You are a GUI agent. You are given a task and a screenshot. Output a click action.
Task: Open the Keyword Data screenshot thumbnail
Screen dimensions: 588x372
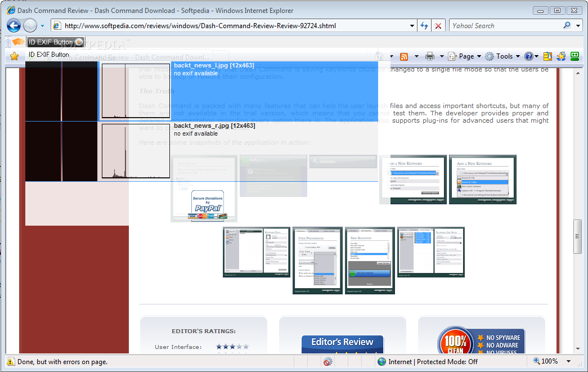(257, 252)
